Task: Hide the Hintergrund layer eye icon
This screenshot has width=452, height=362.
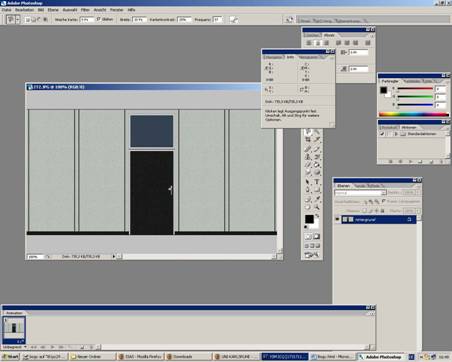Action: (x=337, y=219)
